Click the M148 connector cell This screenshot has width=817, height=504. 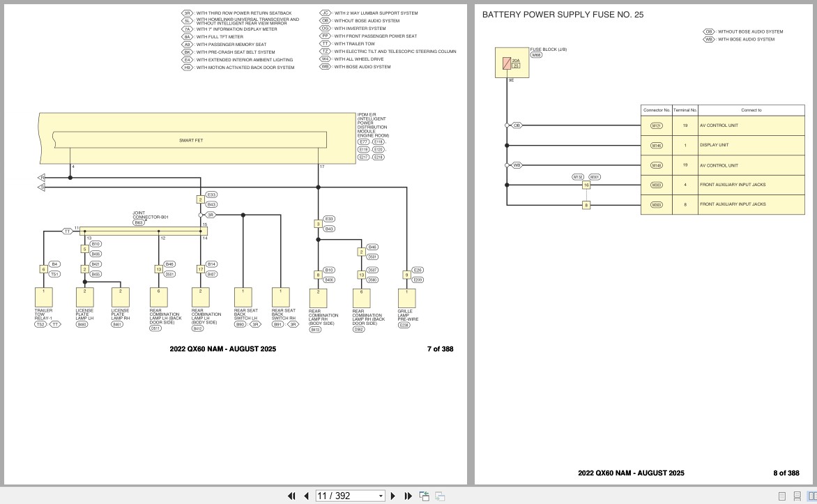657,165
